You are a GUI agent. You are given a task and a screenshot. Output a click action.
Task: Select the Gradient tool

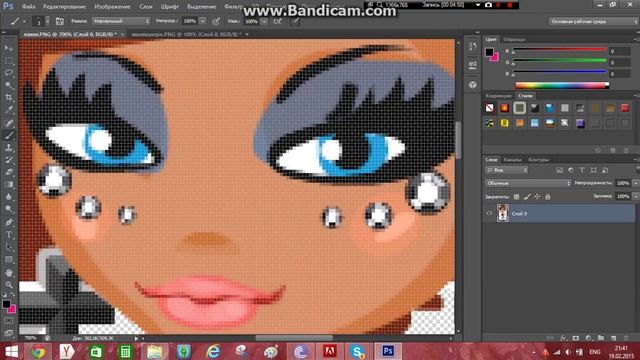9,184
